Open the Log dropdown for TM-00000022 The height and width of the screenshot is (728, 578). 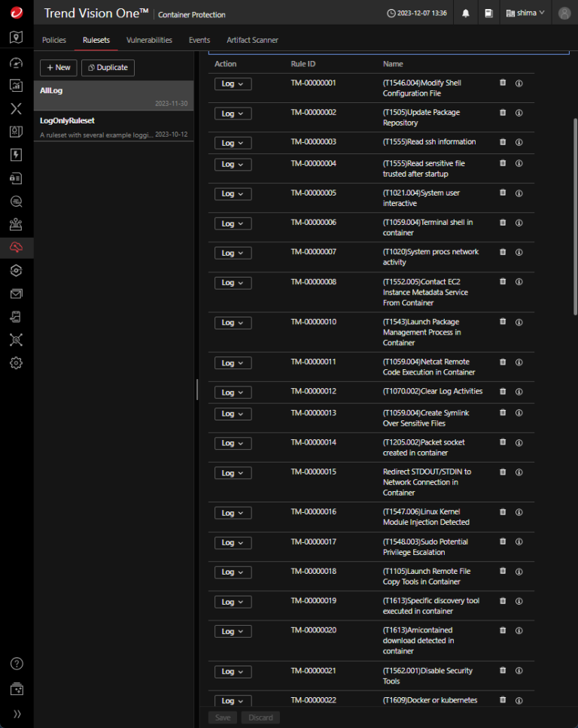(x=233, y=700)
